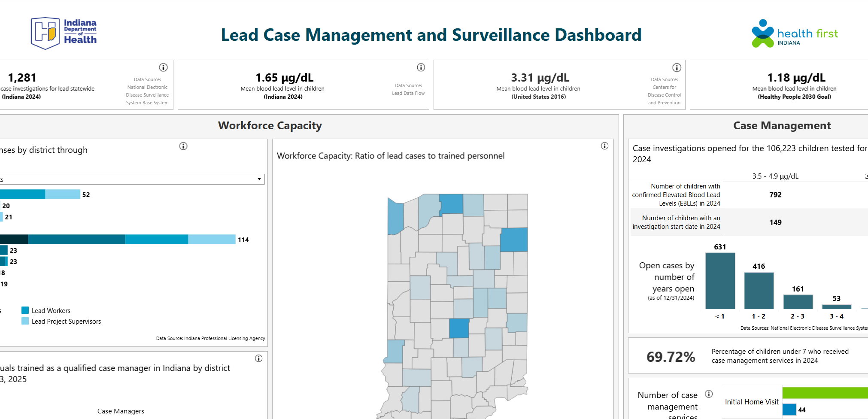Click the 631 bar for cases open under one year
The height and width of the screenshot is (419, 868).
coord(720,281)
